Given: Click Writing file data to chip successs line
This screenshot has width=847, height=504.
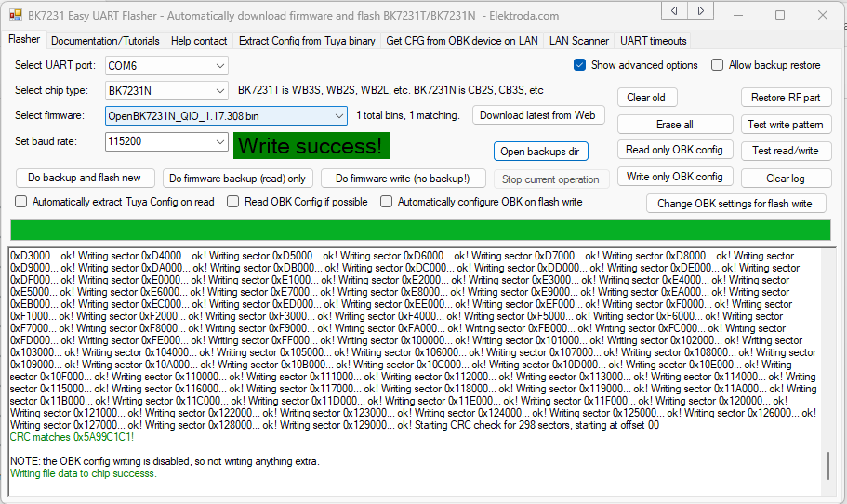Looking at the screenshot, I should pyautogui.click(x=83, y=473).
